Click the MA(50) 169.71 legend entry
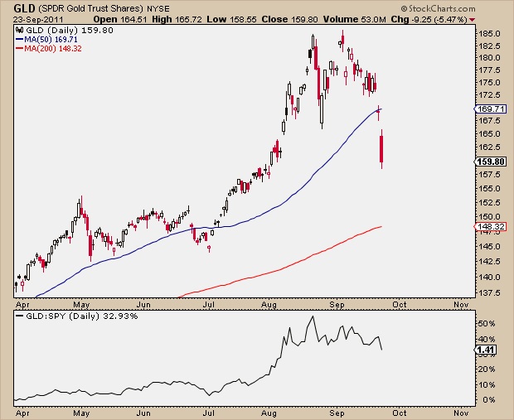The width and height of the screenshot is (514, 420). (x=46, y=40)
